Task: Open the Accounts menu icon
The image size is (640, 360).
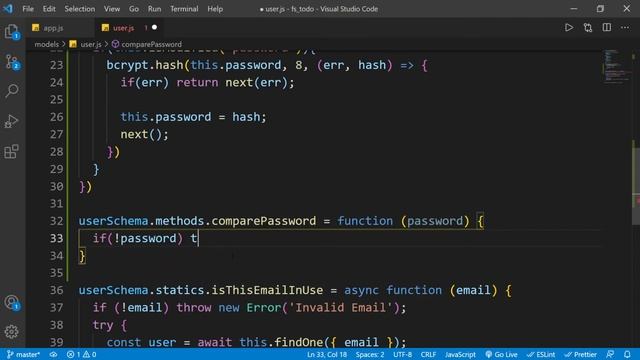Action: (x=12, y=303)
